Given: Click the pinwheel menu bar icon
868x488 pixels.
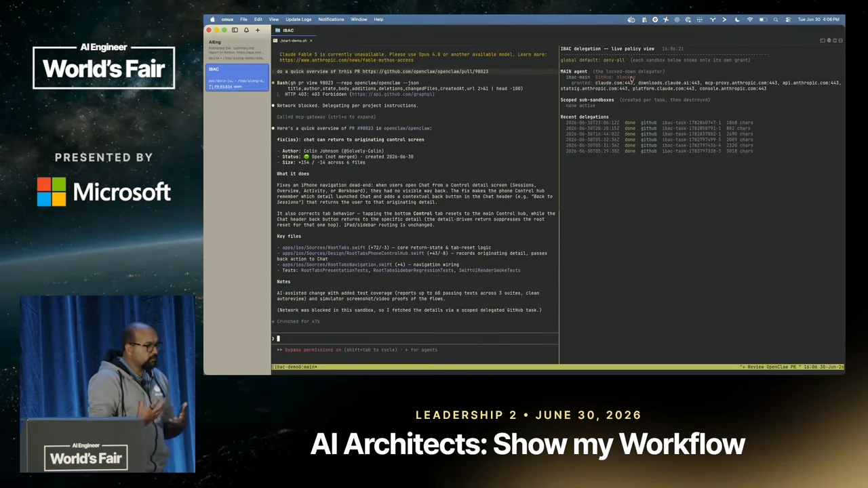Looking at the screenshot, I should point(665,20).
